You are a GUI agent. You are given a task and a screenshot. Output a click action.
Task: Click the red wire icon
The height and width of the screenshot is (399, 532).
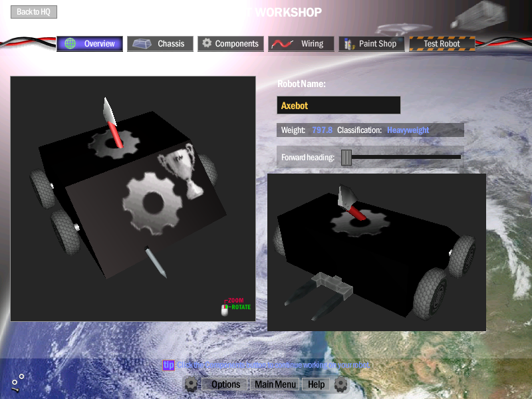282,44
